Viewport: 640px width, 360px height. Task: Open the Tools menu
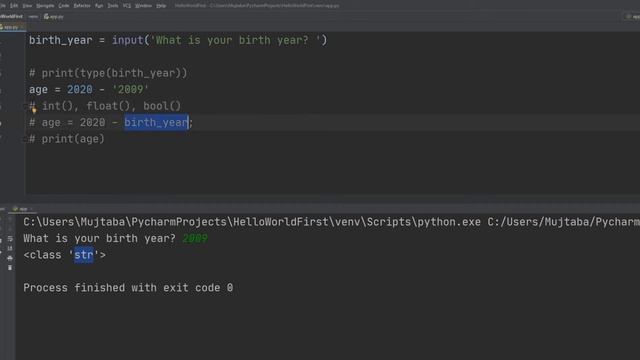coord(113,6)
